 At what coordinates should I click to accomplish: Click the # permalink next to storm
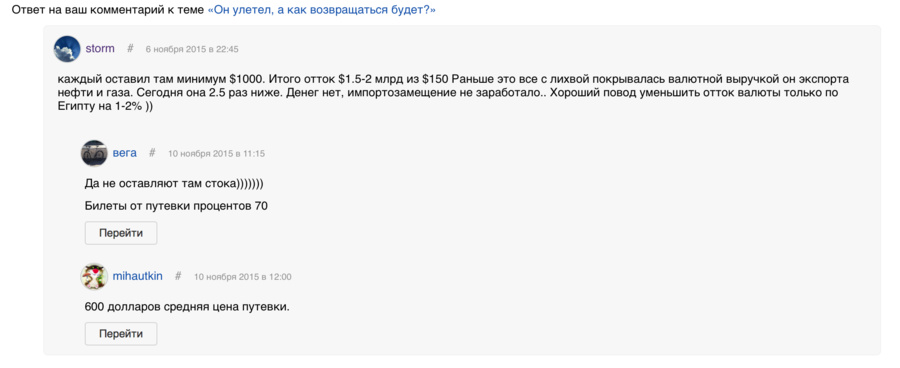[130, 49]
